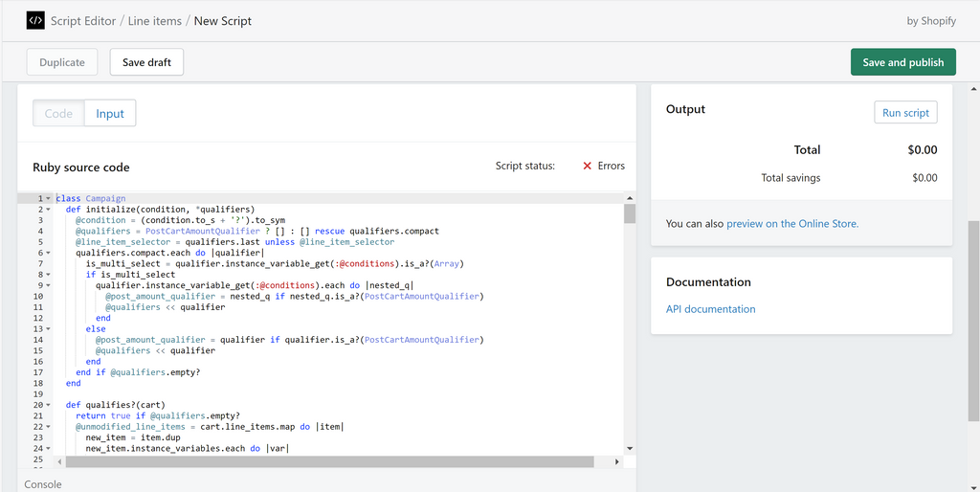
Task: Click the page vertical scrollbar thumb
Action: tap(973, 321)
